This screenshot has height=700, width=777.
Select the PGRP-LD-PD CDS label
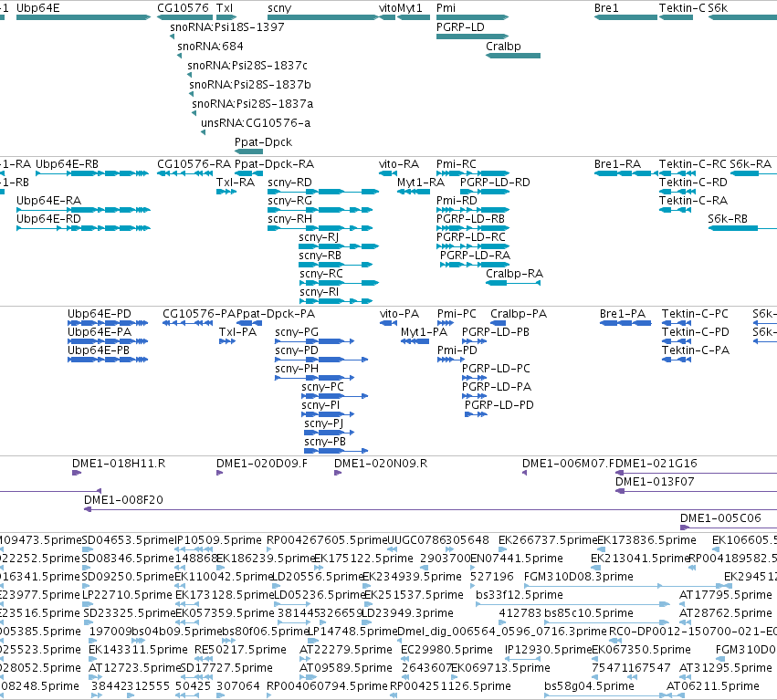click(499, 405)
